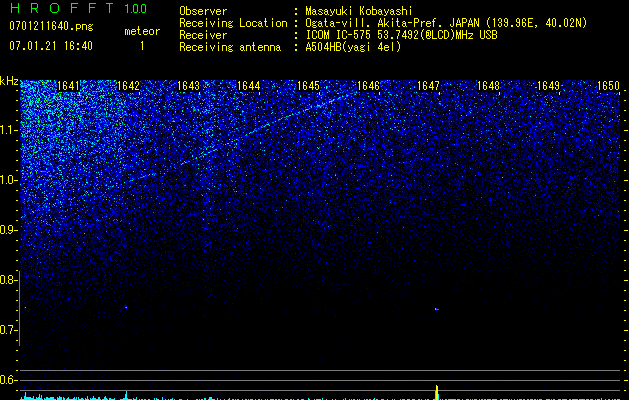Click the yellow intensity spike at 1647
This screenshot has width=629, height=400.
tap(437, 392)
